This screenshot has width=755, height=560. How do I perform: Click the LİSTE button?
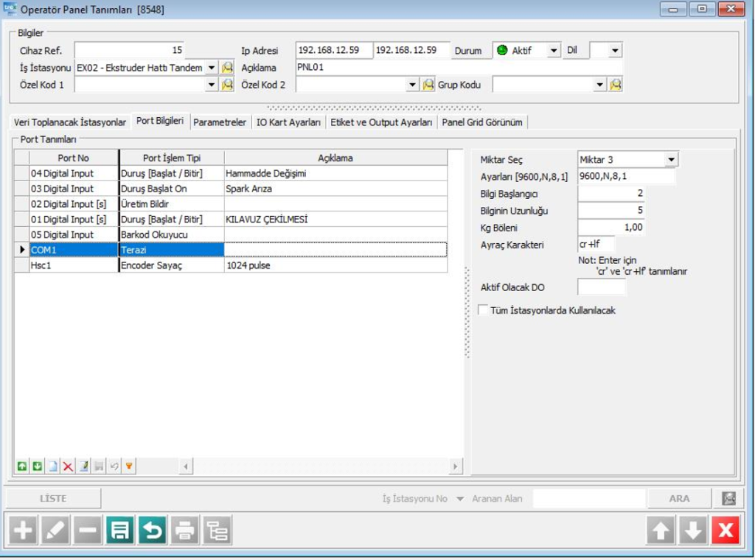pyautogui.click(x=53, y=499)
